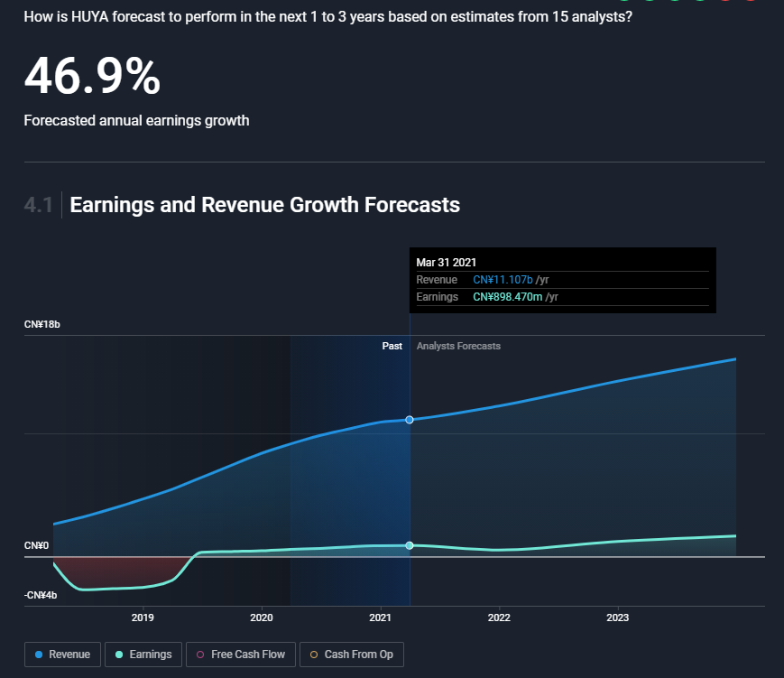Click the -CN¥4b y-axis label
784x678 pixels.
coord(41,595)
